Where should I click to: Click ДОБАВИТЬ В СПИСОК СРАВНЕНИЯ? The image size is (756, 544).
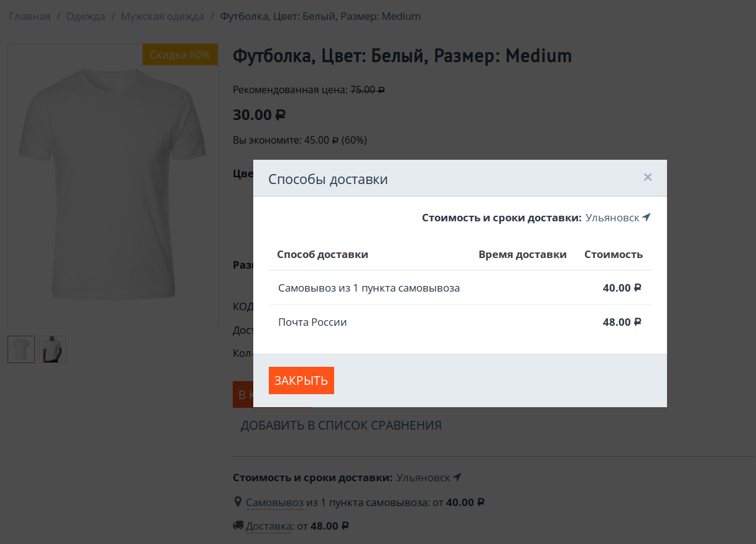pyautogui.click(x=341, y=425)
